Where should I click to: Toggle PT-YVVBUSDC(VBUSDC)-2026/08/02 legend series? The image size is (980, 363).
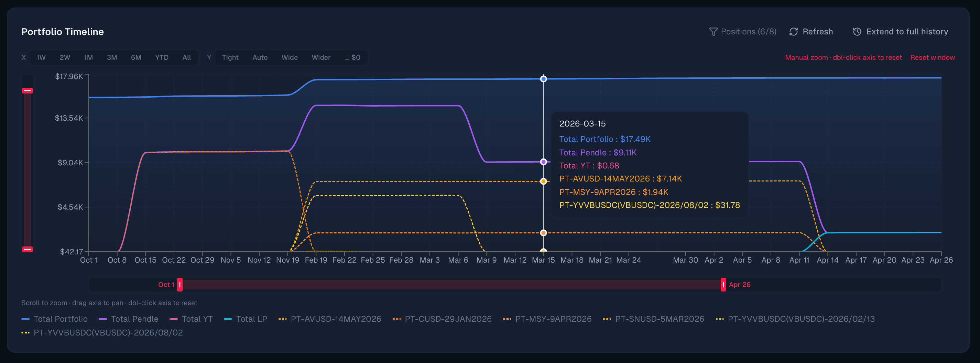coord(102,332)
